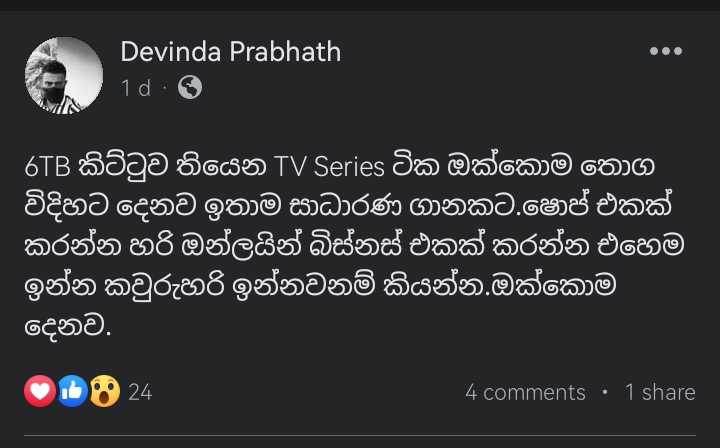720x448 pixels.
Task: Click the yellow wow emoji reaction icon
Action: (x=105, y=391)
